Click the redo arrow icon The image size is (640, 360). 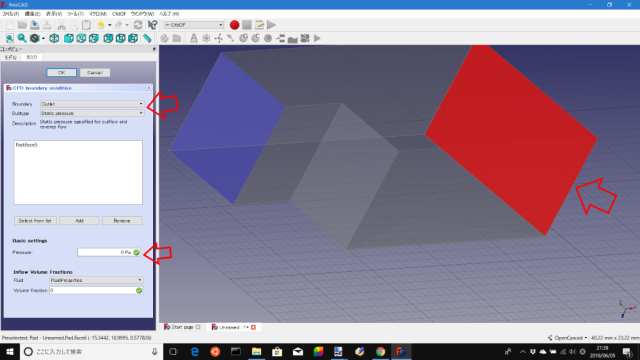pos(118,25)
